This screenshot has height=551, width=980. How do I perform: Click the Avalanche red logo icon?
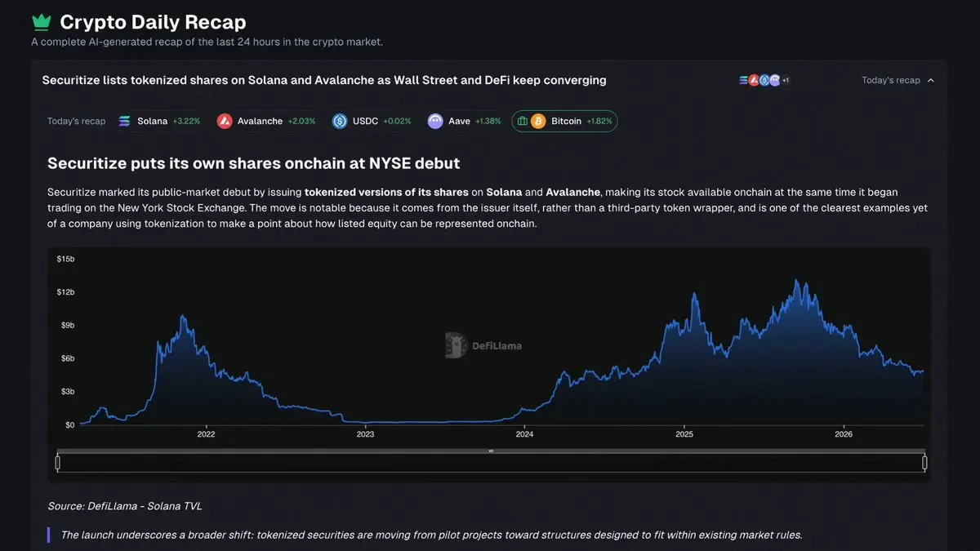225,121
